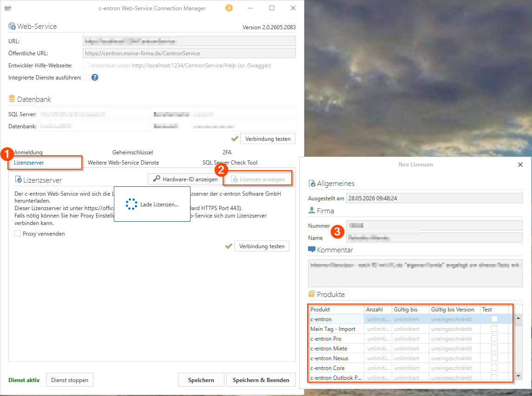Image resolution: width=532 pixels, height=396 pixels.
Task: Click the Kommentar speech bubble icon
Action: (x=311, y=250)
